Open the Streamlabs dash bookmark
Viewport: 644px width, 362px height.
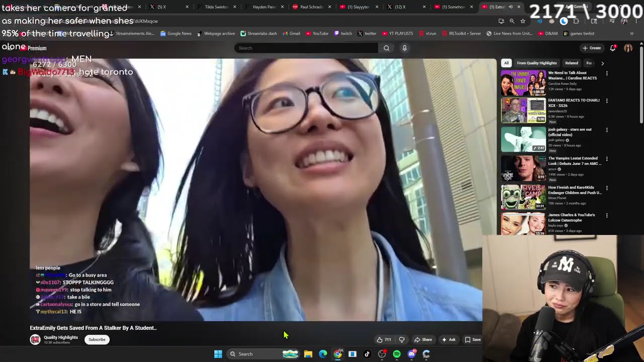pos(259,34)
